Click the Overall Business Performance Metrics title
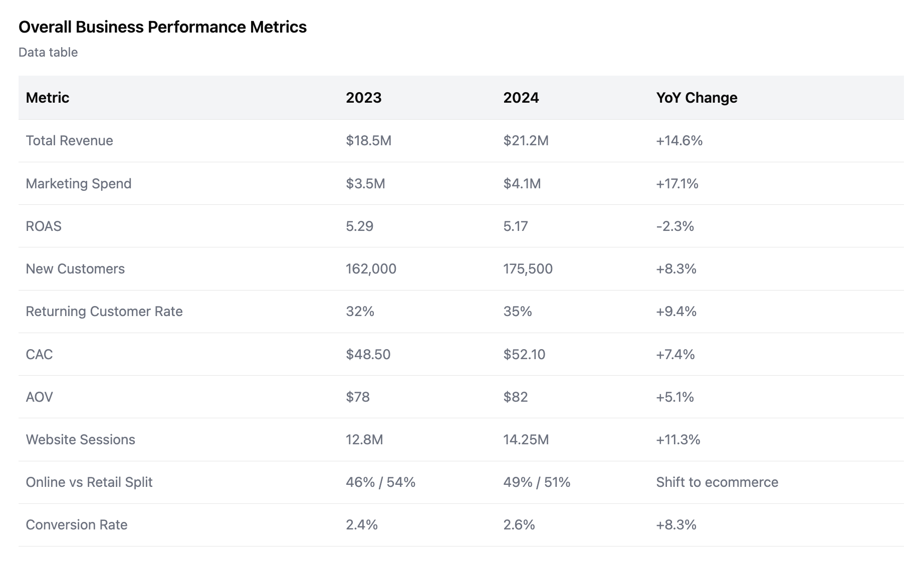 click(162, 27)
